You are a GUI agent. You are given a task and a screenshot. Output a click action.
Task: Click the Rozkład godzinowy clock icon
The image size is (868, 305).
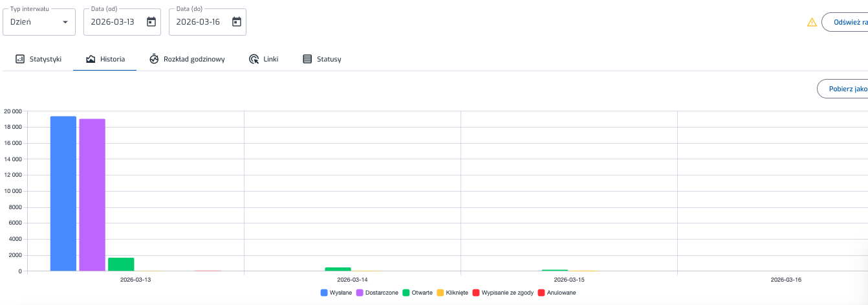click(x=154, y=59)
